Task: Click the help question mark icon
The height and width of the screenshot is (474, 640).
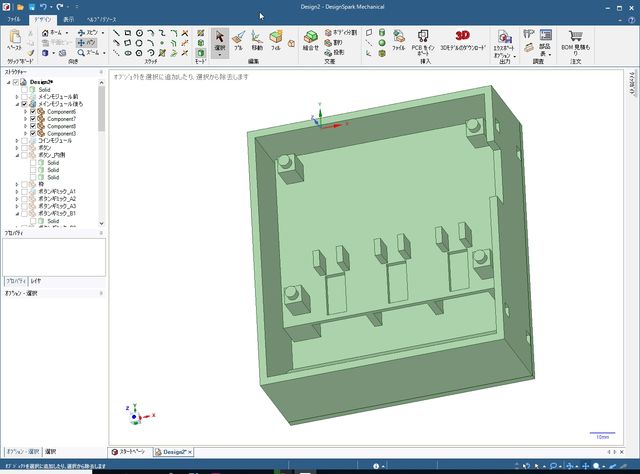Action: (x=631, y=19)
